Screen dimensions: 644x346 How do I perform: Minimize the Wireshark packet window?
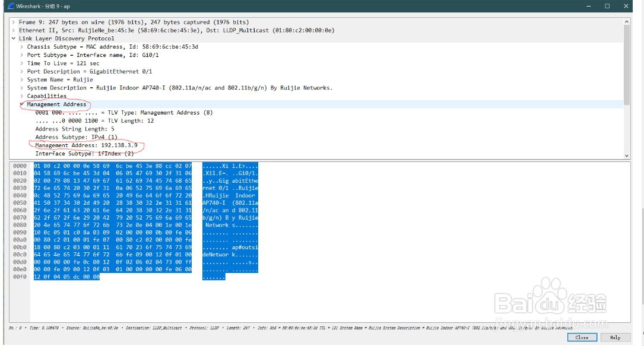tap(589, 6)
